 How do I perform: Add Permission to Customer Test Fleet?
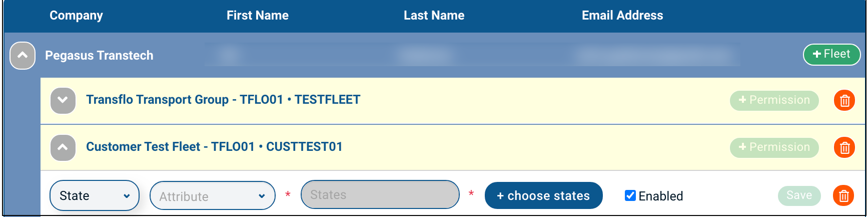[x=774, y=147]
